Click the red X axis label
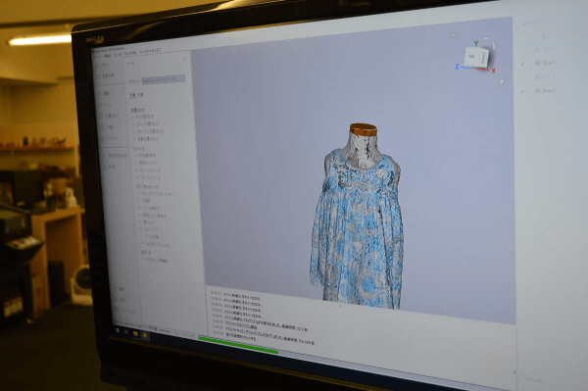This screenshot has height=391, width=588. pyautogui.click(x=494, y=71)
